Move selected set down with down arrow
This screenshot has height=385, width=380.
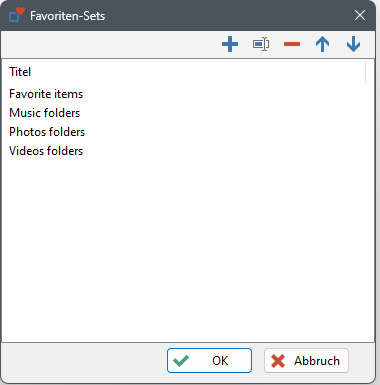click(x=353, y=44)
